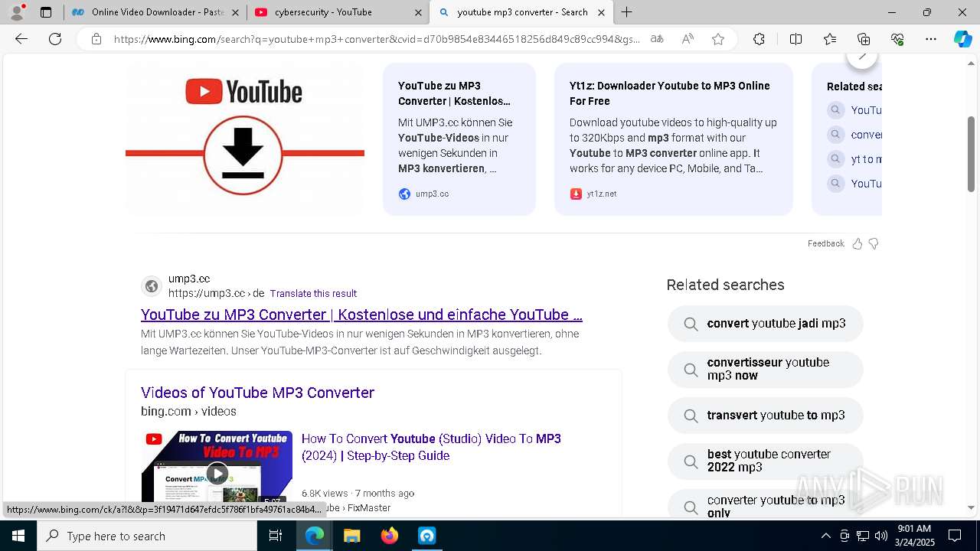The width and height of the screenshot is (980, 551).
Task: Give thumbs down feedback
Action: point(874,244)
